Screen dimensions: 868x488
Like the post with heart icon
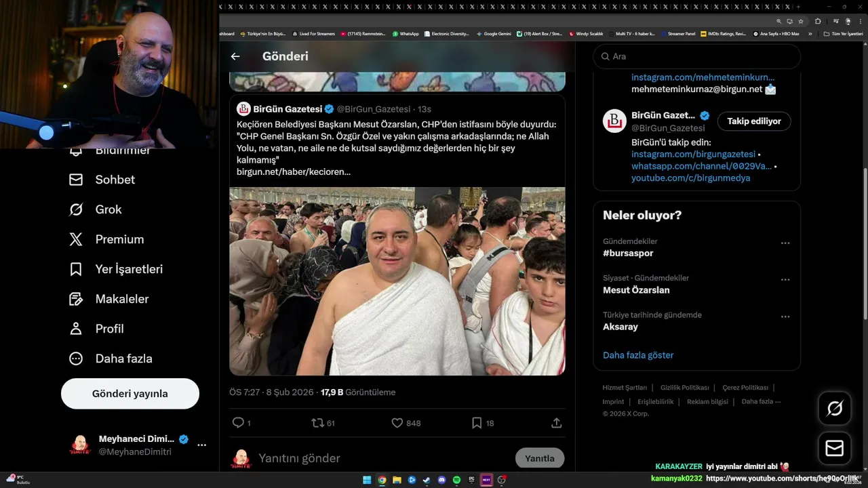pyautogui.click(x=397, y=422)
